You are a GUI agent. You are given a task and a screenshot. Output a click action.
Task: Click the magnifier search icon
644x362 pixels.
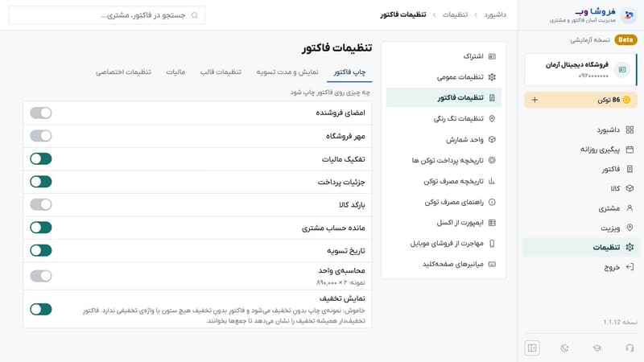pos(195,15)
